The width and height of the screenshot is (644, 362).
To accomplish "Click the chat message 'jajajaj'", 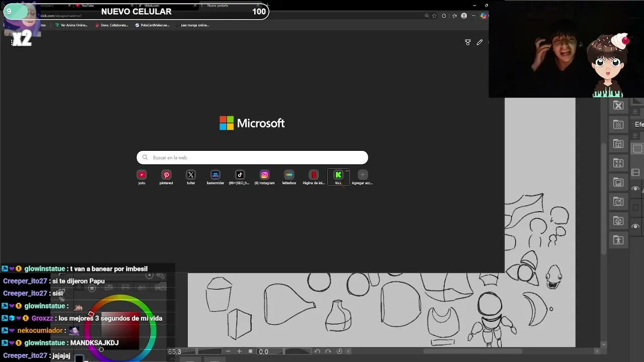I will [61, 355].
